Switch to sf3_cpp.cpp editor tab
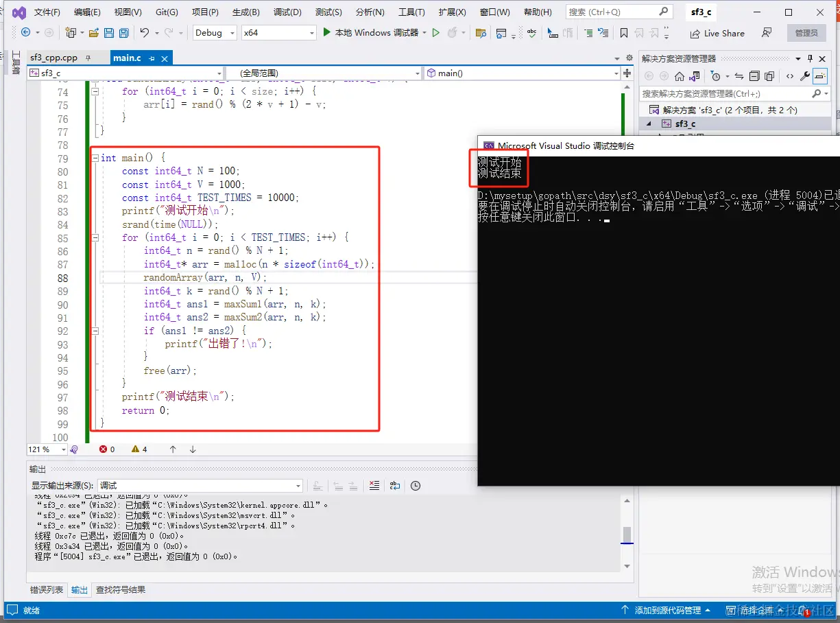840x623 pixels. click(54, 58)
